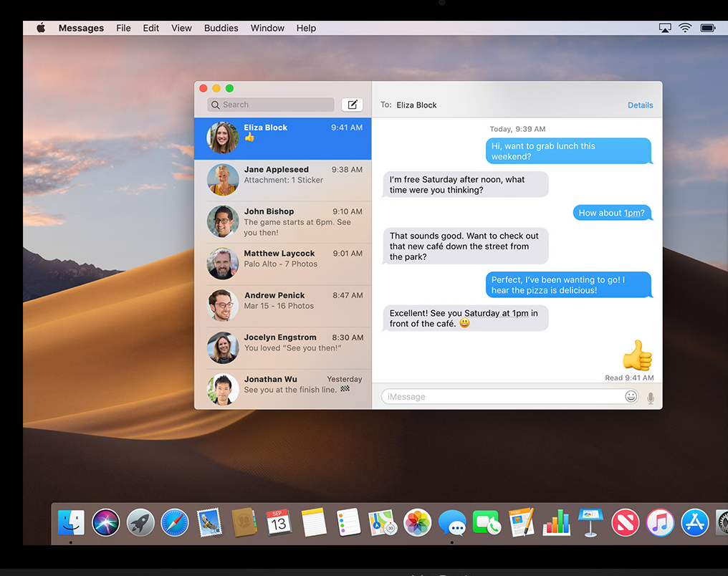Screen dimensions: 728x576
Task: Click 'How about 1pm?' message bubble
Action: (613, 213)
